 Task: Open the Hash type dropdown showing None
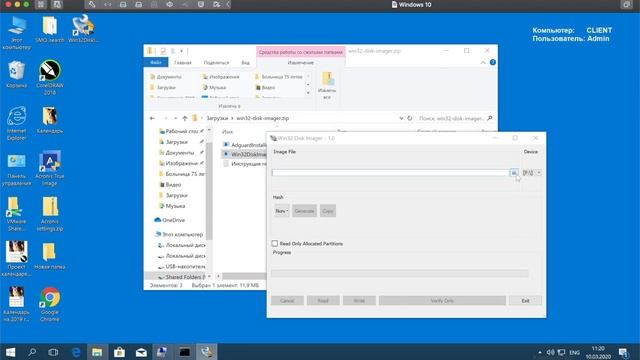pos(281,211)
